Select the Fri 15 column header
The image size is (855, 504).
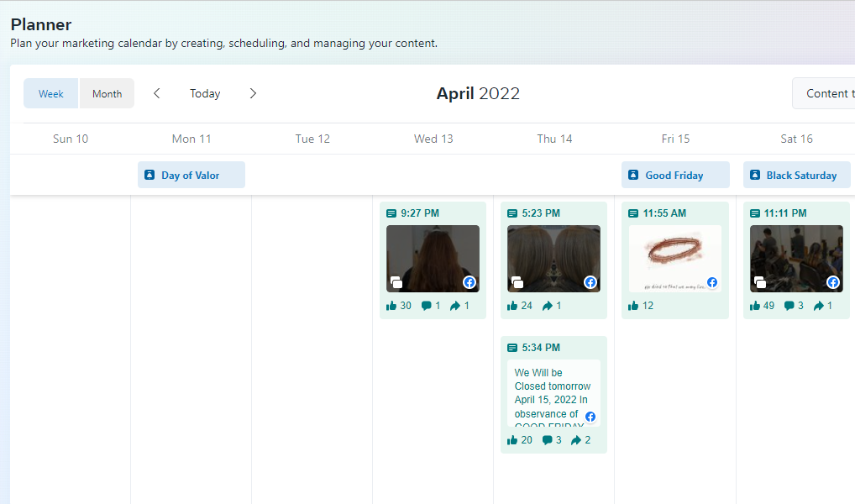[675, 139]
